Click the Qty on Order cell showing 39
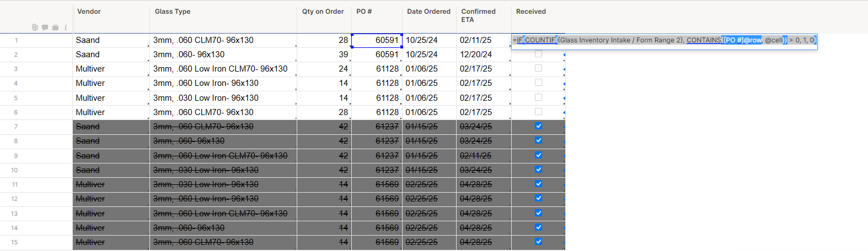Image resolution: width=868 pixels, height=251 pixels. tap(324, 54)
